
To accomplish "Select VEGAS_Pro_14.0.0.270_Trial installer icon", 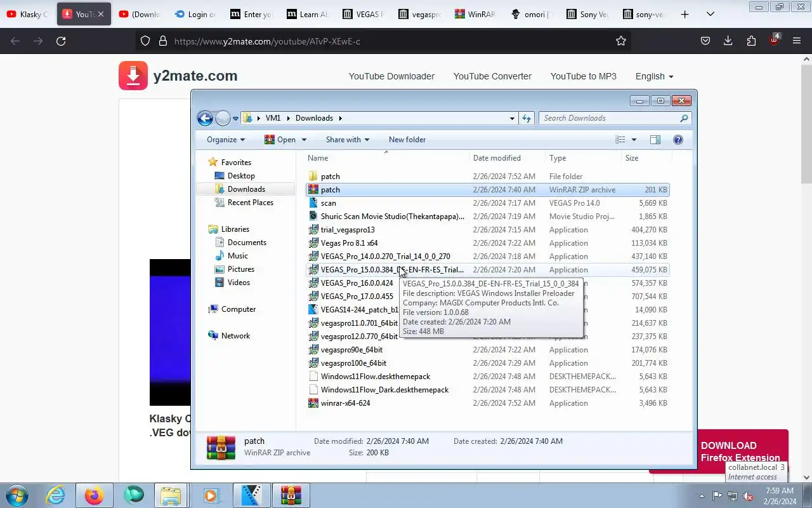I will tap(313, 257).
